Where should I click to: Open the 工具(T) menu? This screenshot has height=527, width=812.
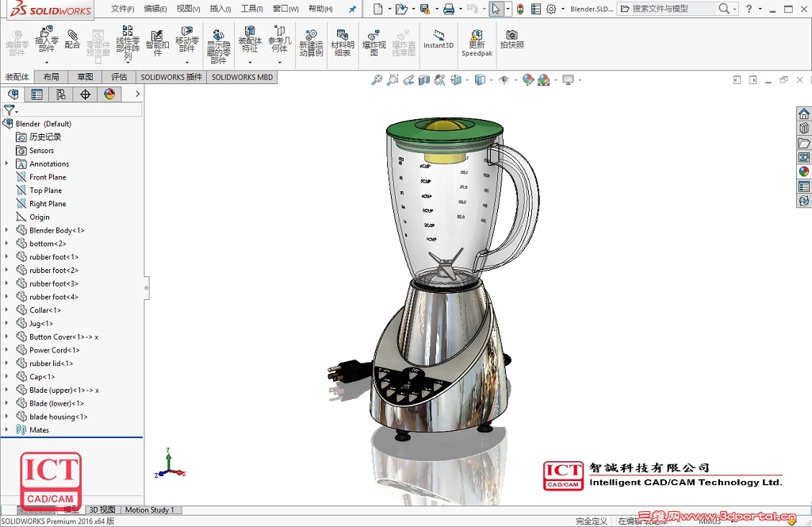[251, 9]
